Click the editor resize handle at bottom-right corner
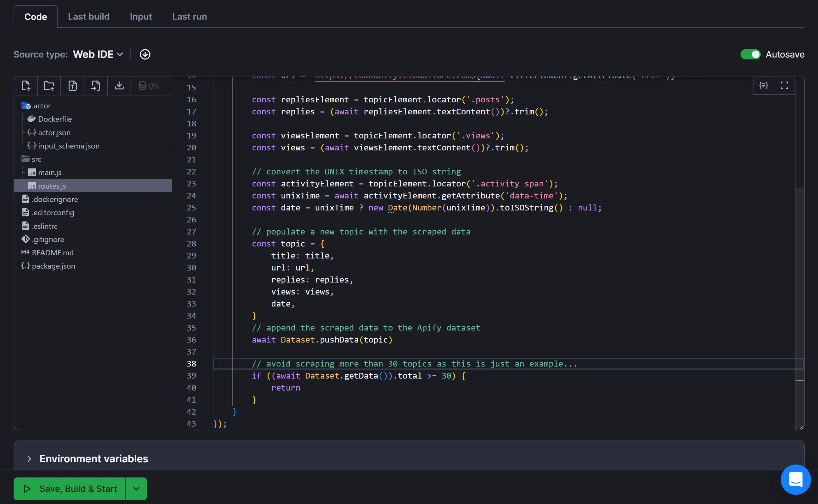 [801, 427]
